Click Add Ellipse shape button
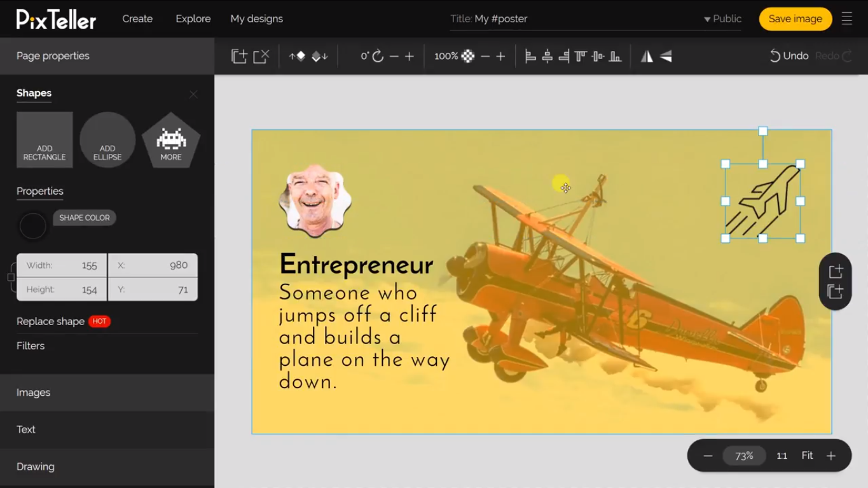Screen dimensions: 868x488 107,140
